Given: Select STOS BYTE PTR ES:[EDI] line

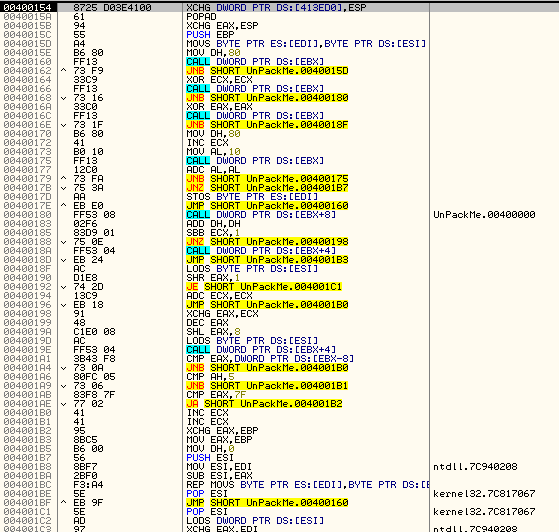Looking at the screenshot, I should (252, 197).
